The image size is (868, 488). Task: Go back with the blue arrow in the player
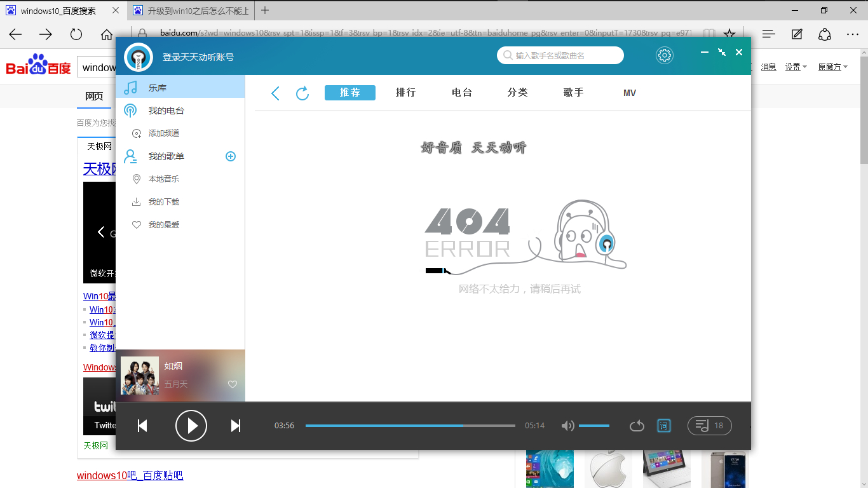(275, 93)
